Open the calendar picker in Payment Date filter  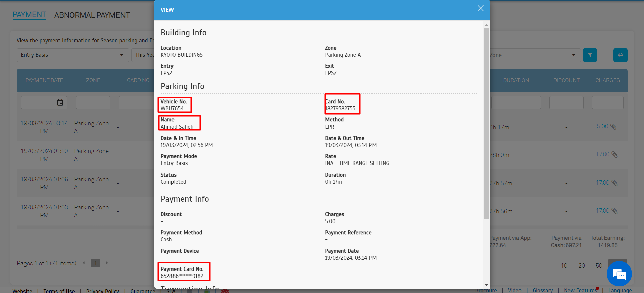pos(60,103)
